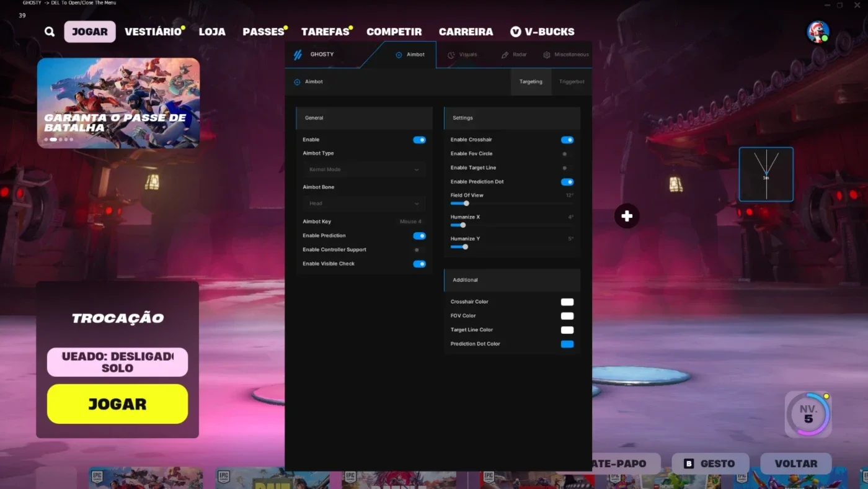Viewport: 868px width, 489px height.
Task: Open the Radar tab
Action: (514, 55)
